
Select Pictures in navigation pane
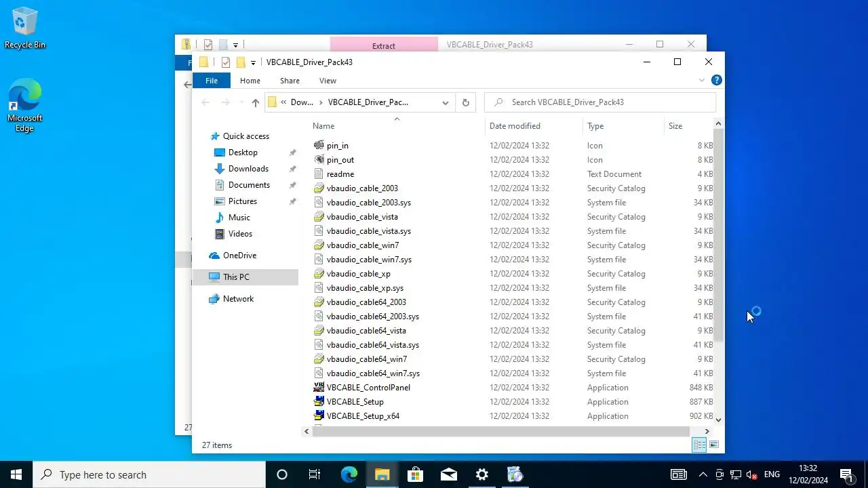tap(243, 201)
